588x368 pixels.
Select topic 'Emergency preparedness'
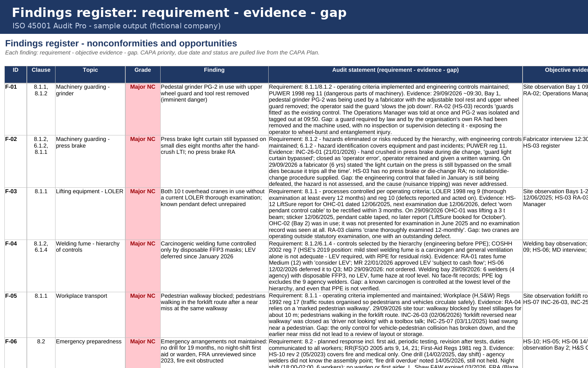[x=90, y=353]
